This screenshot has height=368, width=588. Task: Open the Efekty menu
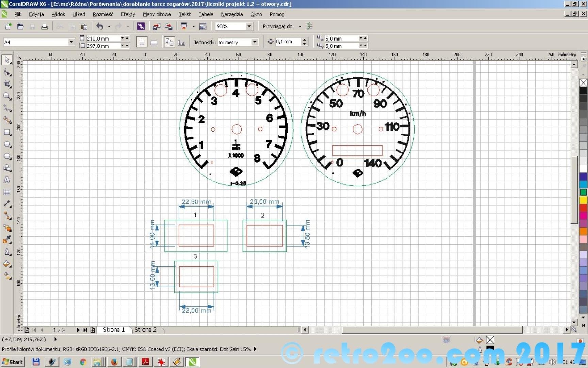128,14
